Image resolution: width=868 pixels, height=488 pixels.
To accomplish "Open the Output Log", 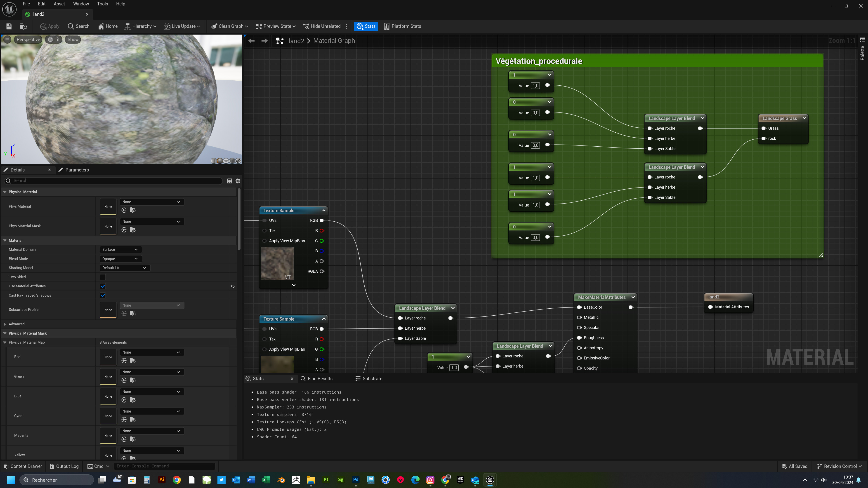I will [64, 466].
